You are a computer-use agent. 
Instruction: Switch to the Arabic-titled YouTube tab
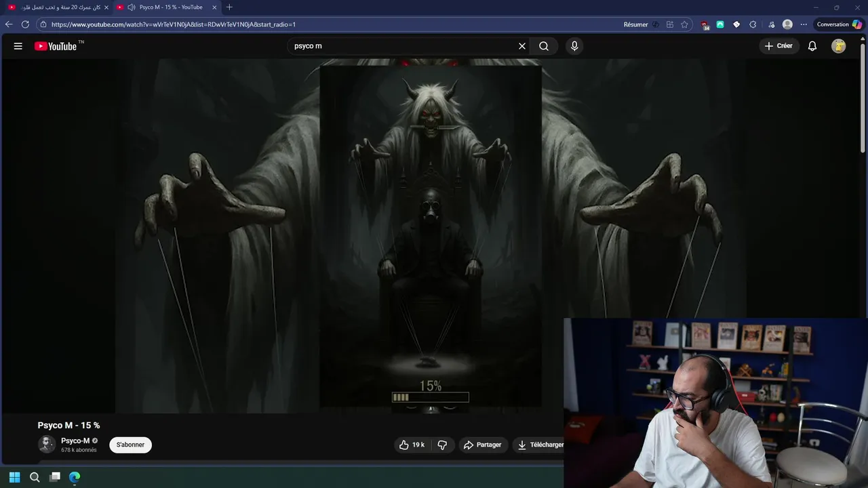(58, 7)
